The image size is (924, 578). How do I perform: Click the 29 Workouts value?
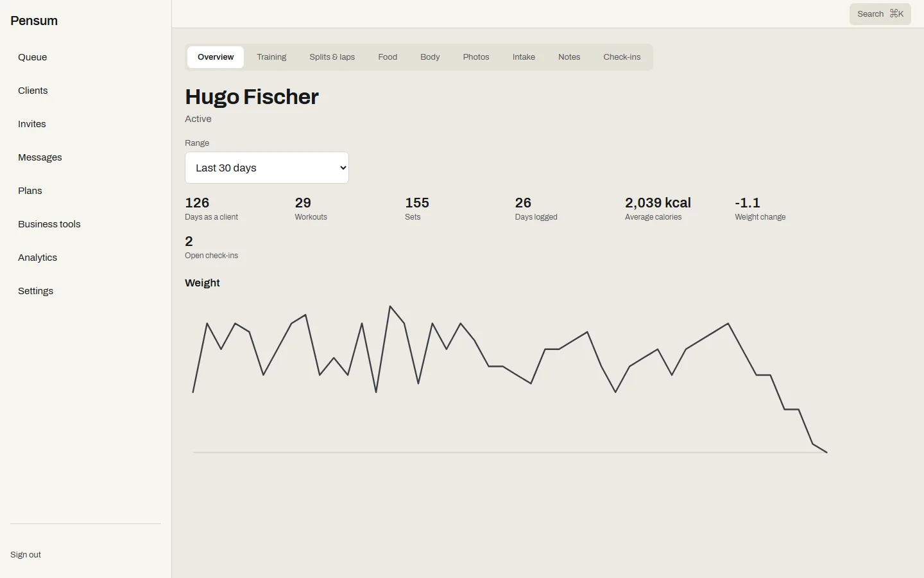point(303,203)
